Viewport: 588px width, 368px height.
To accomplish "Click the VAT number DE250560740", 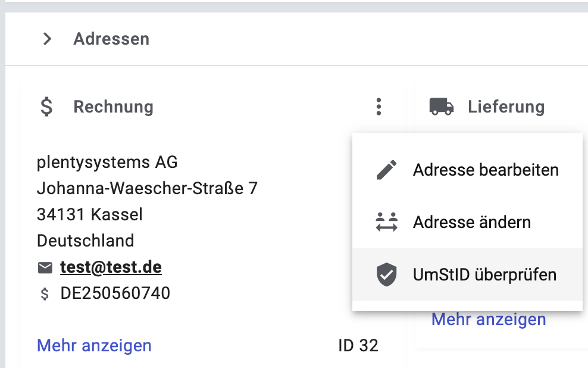I will pos(115,294).
